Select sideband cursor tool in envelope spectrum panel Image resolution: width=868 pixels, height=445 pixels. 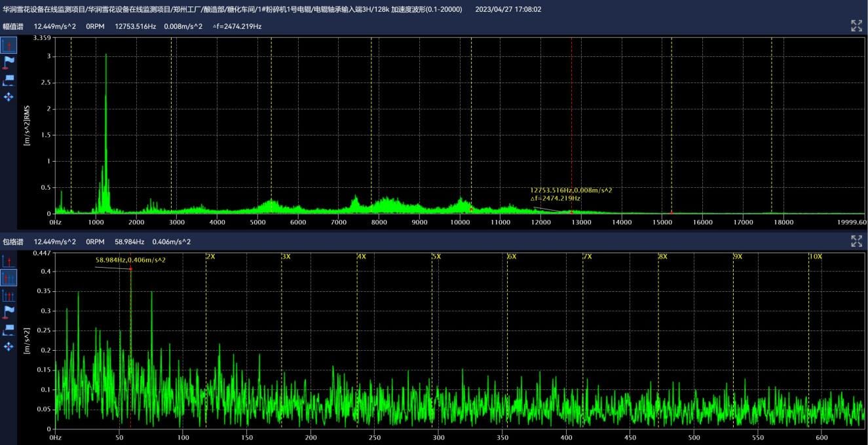[9, 295]
